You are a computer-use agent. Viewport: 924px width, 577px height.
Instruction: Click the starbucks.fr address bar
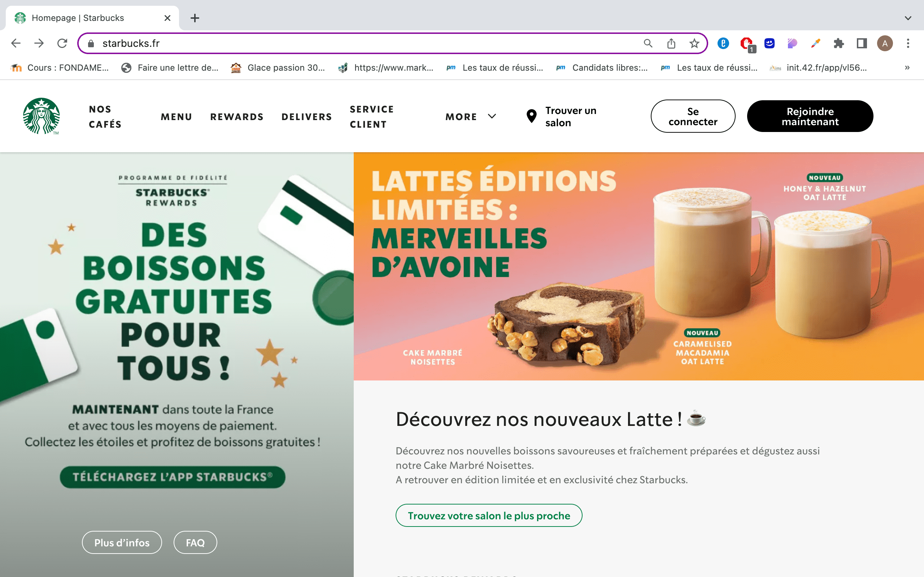(x=344, y=43)
